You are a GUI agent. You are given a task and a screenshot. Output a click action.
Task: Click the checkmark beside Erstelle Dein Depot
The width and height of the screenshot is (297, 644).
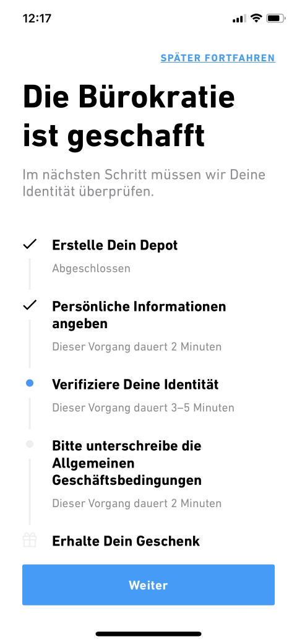click(x=30, y=245)
